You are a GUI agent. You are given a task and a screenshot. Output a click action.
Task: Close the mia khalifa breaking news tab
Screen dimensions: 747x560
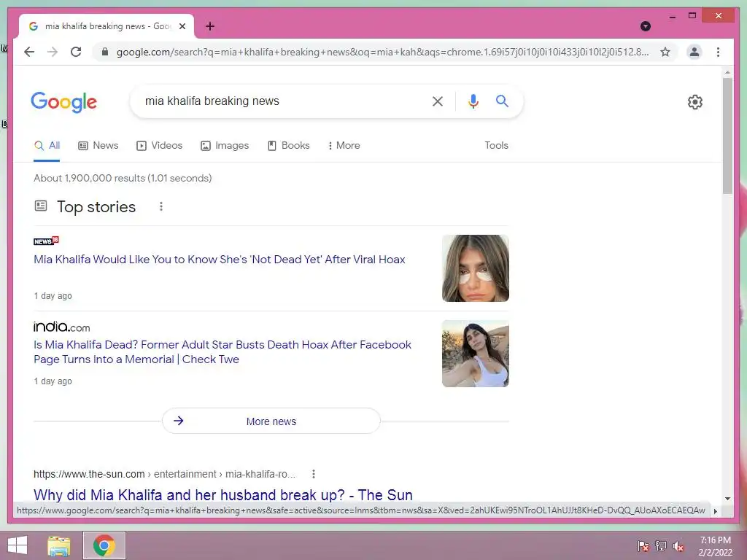(182, 26)
